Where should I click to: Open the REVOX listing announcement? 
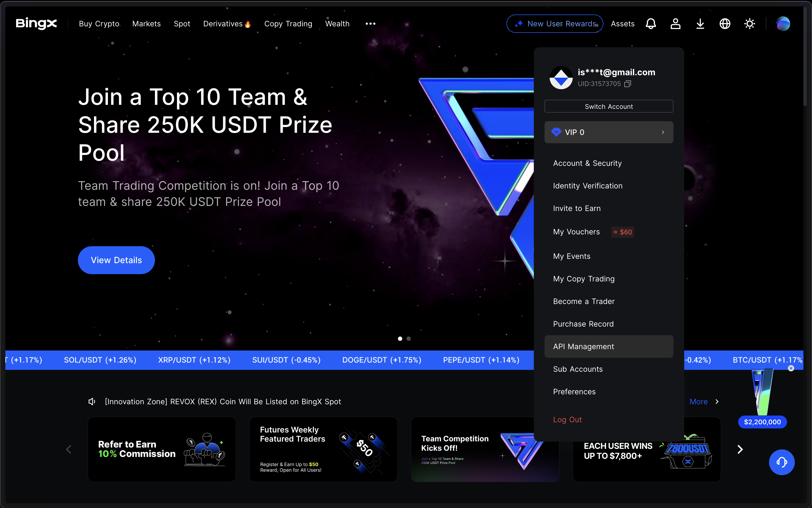tap(223, 402)
